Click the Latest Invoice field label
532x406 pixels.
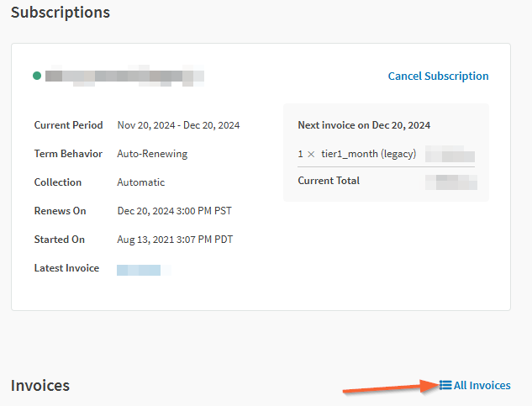point(66,268)
